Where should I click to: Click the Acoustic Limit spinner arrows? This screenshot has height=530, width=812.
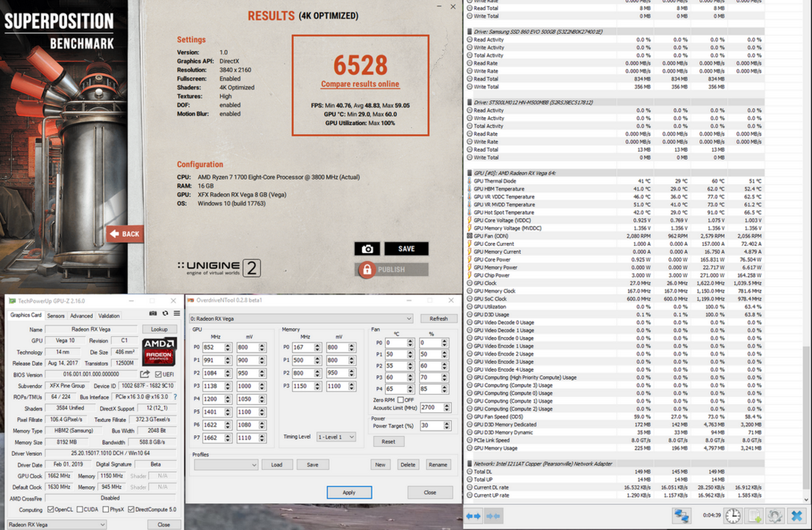[x=447, y=408]
